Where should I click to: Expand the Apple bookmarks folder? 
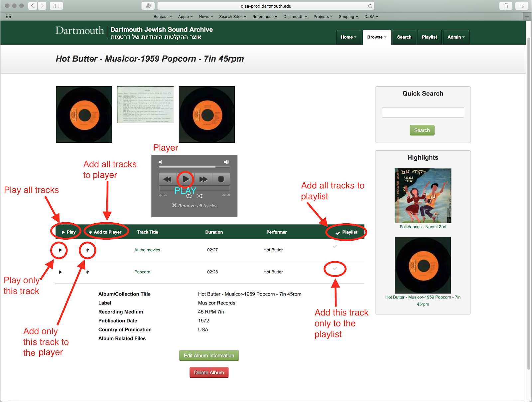pyautogui.click(x=185, y=16)
